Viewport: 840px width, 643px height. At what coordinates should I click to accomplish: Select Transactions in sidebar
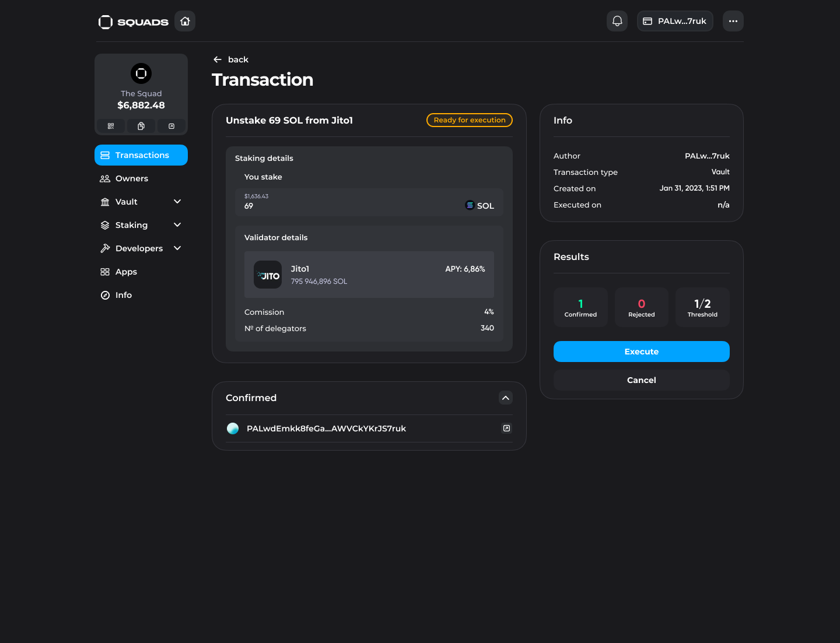coord(141,155)
